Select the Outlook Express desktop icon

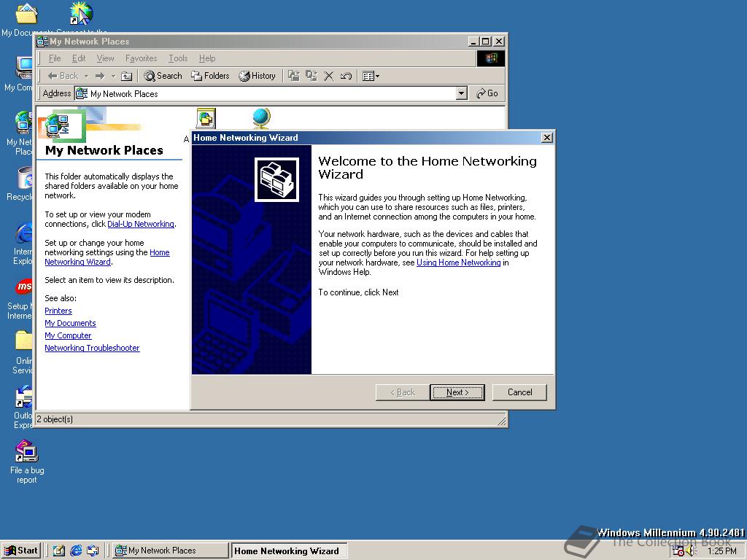click(x=23, y=408)
